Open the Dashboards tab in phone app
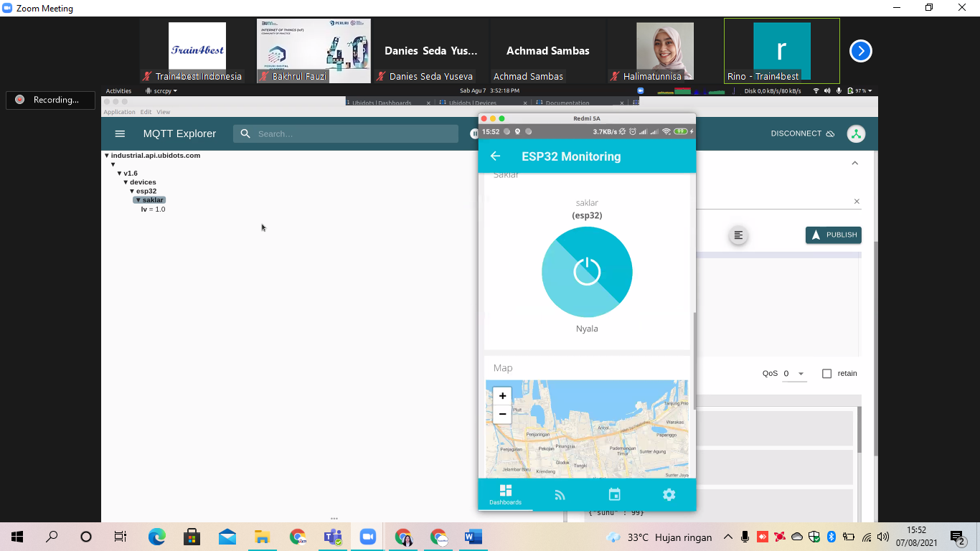This screenshot has height=551, width=980. [x=506, y=494]
